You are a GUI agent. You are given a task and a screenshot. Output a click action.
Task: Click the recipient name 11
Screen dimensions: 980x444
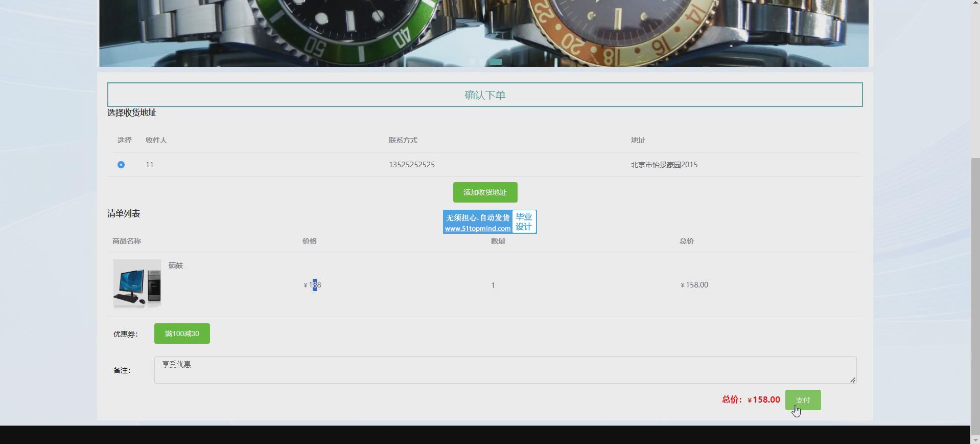pyautogui.click(x=149, y=165)
